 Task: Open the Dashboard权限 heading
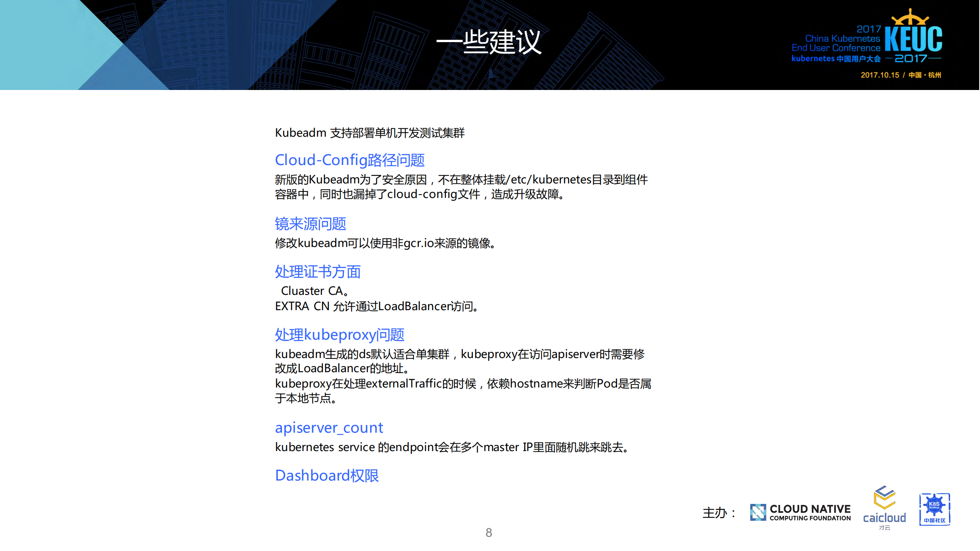tap(327, 475)
